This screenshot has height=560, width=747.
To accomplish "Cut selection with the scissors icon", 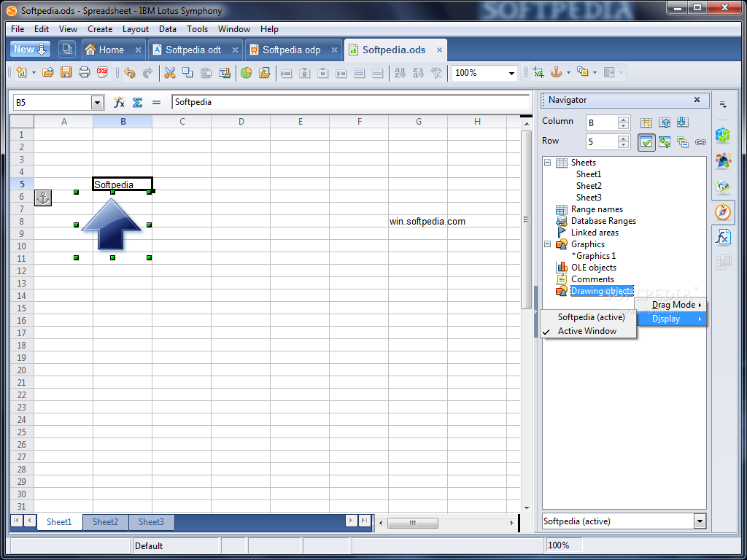I will [x=169, y=72].
